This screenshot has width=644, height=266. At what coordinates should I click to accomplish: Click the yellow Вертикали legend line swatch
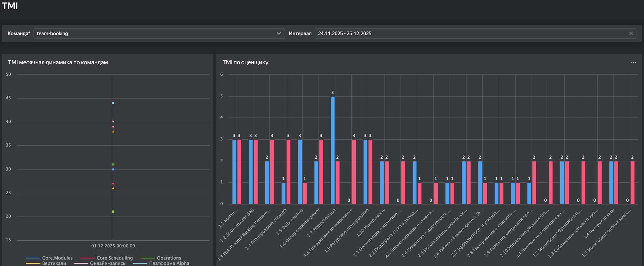33,263
